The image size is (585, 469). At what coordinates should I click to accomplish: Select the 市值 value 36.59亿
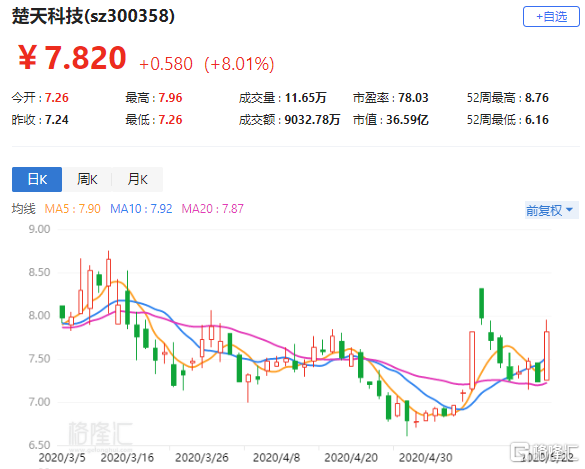[x=407, y=120]
